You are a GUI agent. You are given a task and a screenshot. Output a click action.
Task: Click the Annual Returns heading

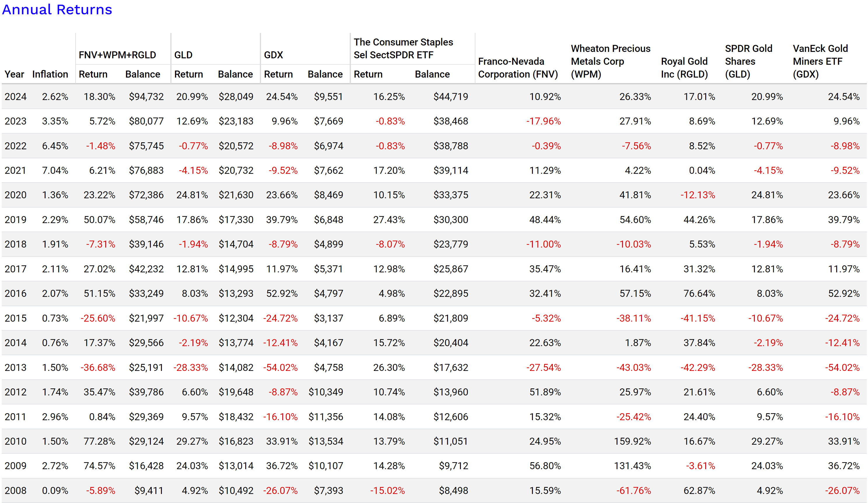click(57, 10)
